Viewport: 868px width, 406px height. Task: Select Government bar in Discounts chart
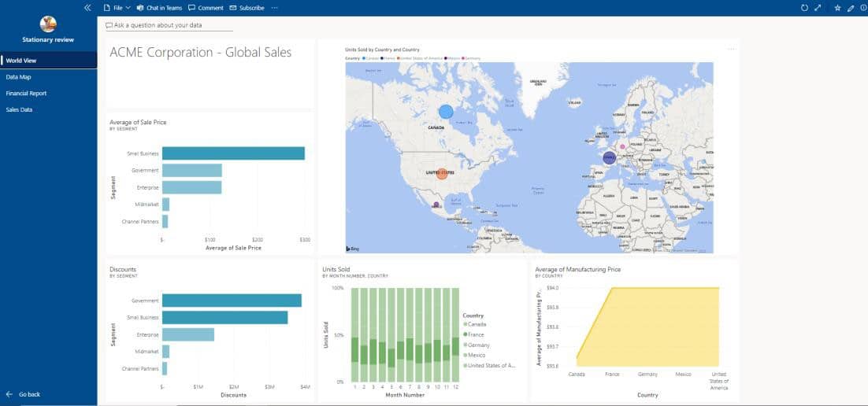click(232, 301)
